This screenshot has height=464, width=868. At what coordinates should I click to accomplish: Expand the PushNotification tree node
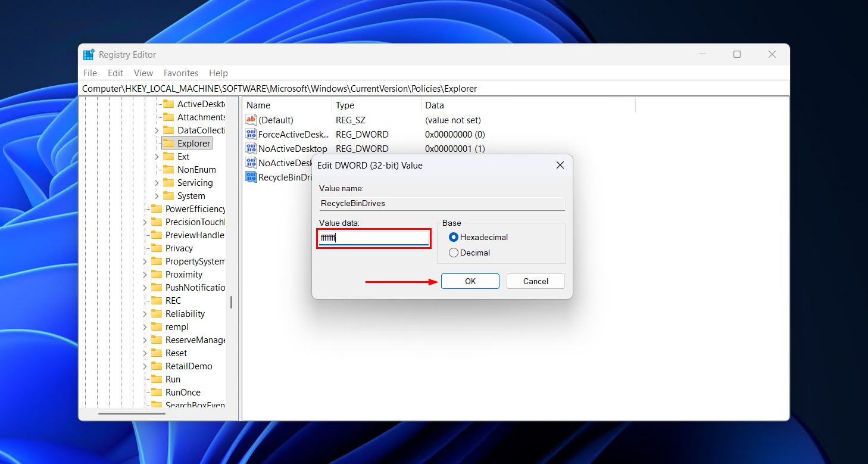coord(145,288)
